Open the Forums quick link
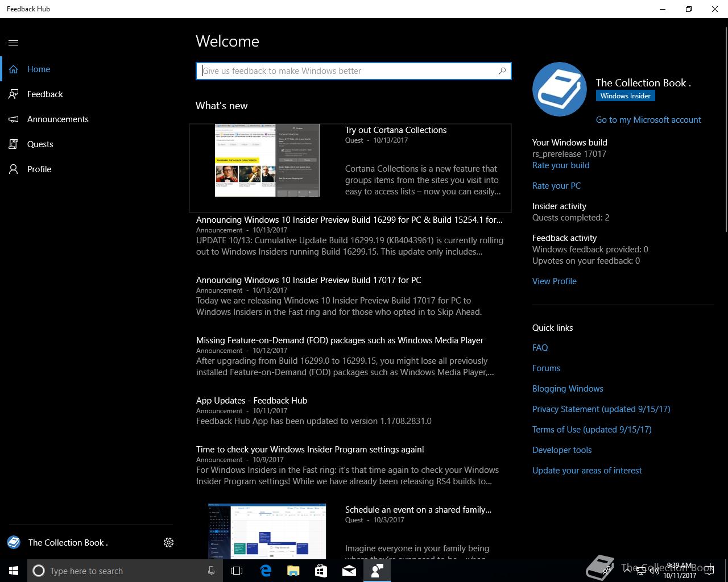 pyautogui.click(x=546, y=368)
